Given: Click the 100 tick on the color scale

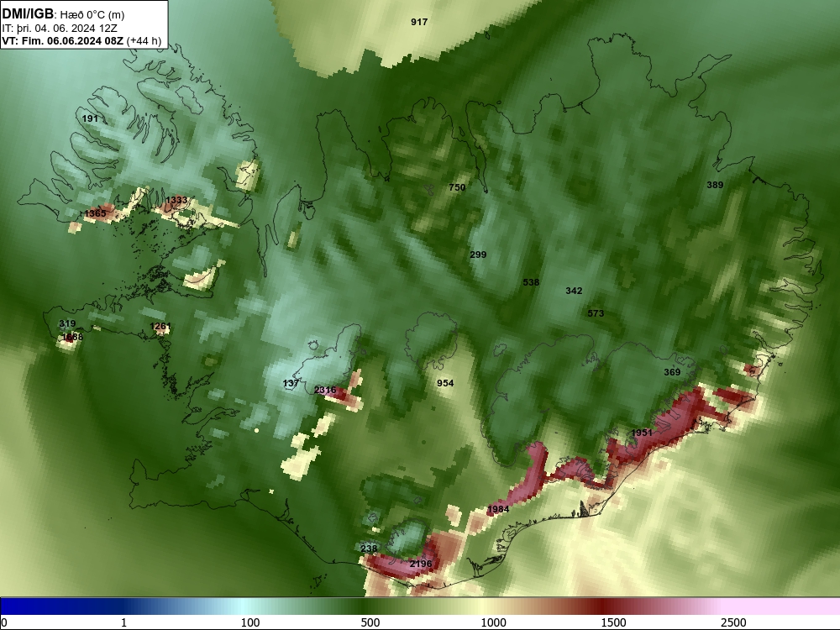Looking at the screenshot, I should (x=250, y=622).
